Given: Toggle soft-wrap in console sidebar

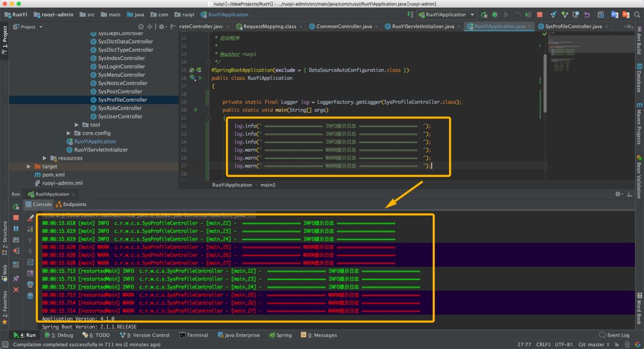Looking at the screenshot, I should point(30,261).
